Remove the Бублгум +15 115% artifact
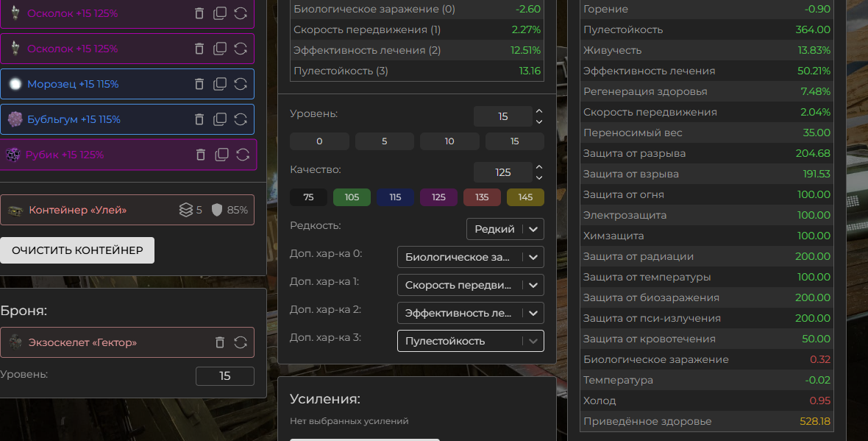The height and width of the screenshot is (441, 868). (x=199, y=119)
